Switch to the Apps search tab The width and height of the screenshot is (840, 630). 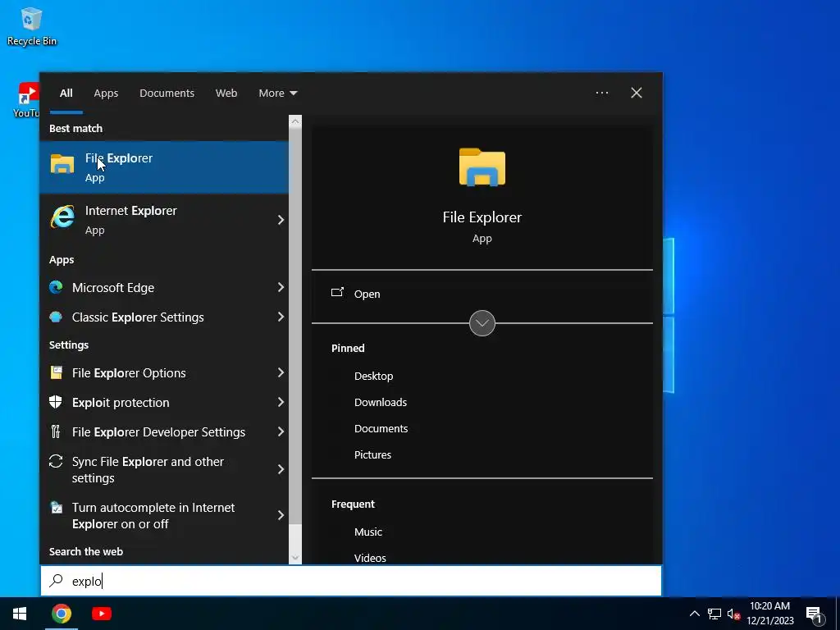pyautogui.click(x=106, y=93)
